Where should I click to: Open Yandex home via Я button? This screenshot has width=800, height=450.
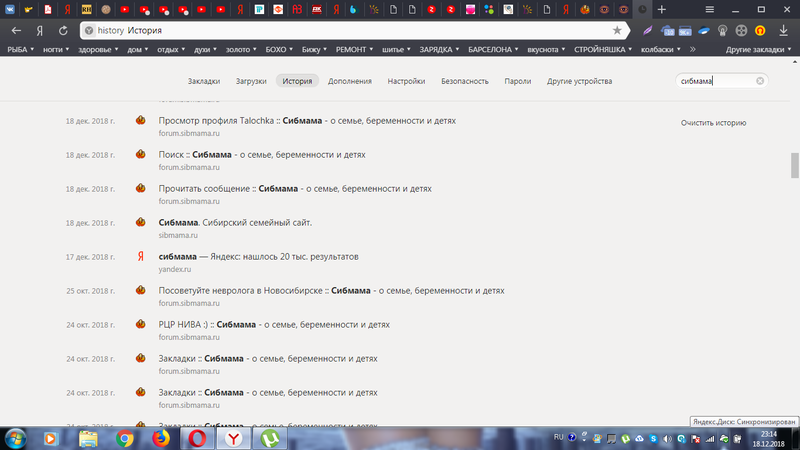coord(39,31)
